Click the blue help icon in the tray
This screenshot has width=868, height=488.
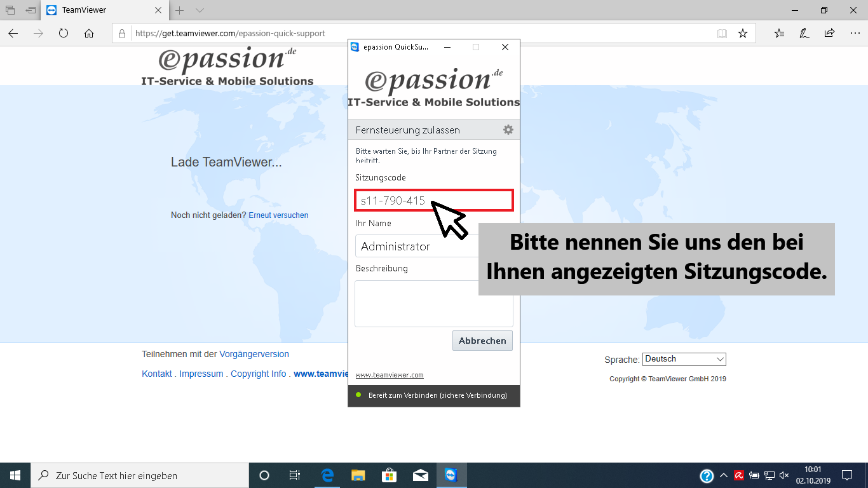707,475
